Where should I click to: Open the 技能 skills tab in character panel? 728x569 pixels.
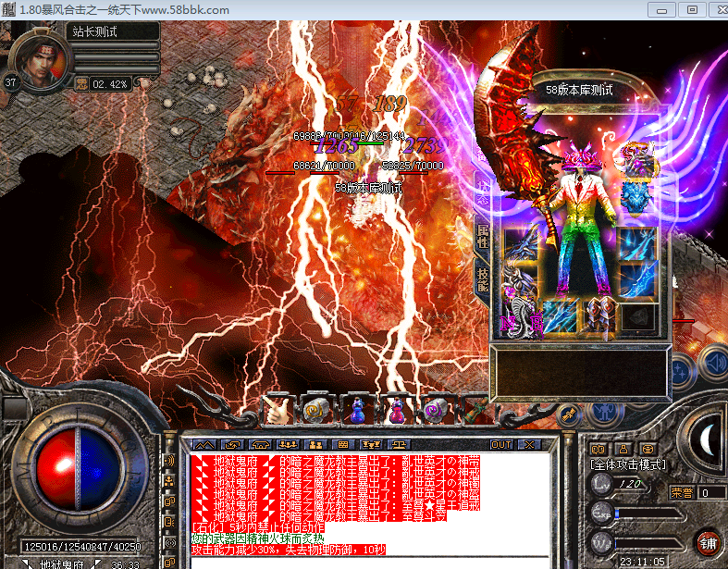click(483, 279)
